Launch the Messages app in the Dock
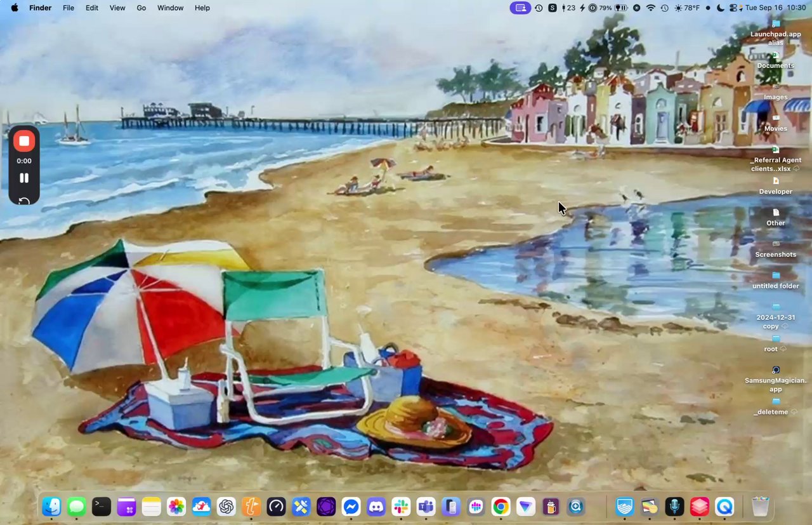The width and height of the screenshot is (812, 525). [x=77, y=507]
